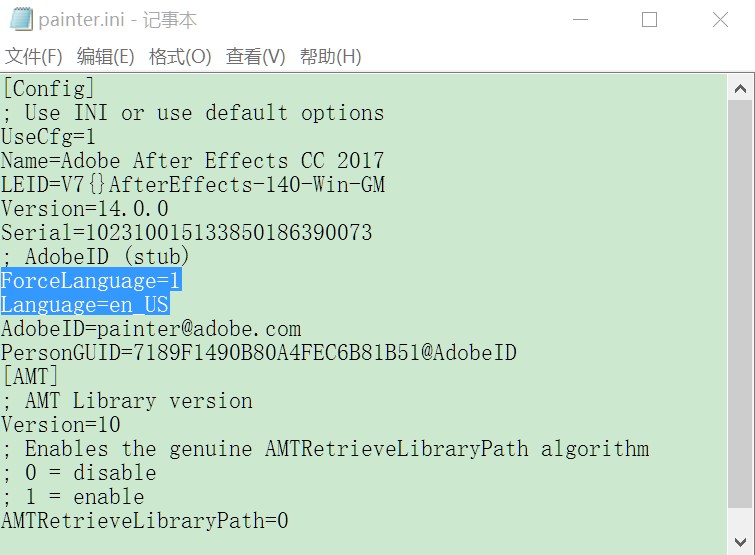Open the 格式(O) menu
This screenshot has height=555, width=755.
180,57
